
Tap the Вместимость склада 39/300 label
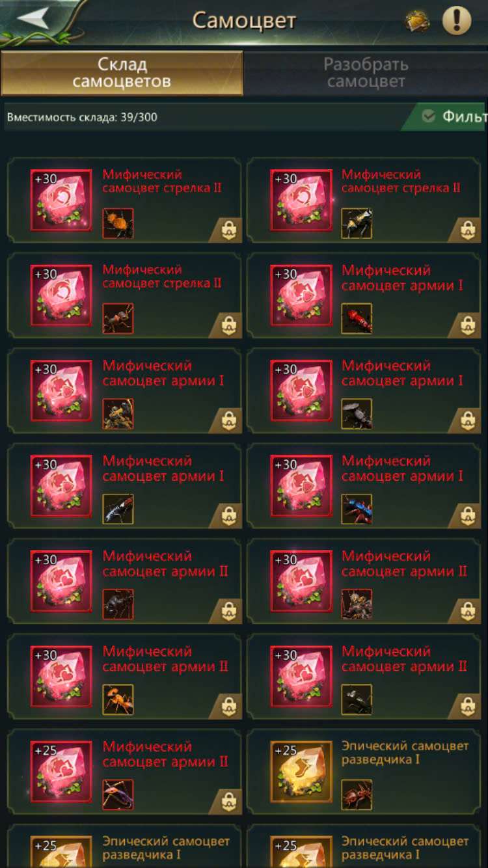click(x=82, y=117)
